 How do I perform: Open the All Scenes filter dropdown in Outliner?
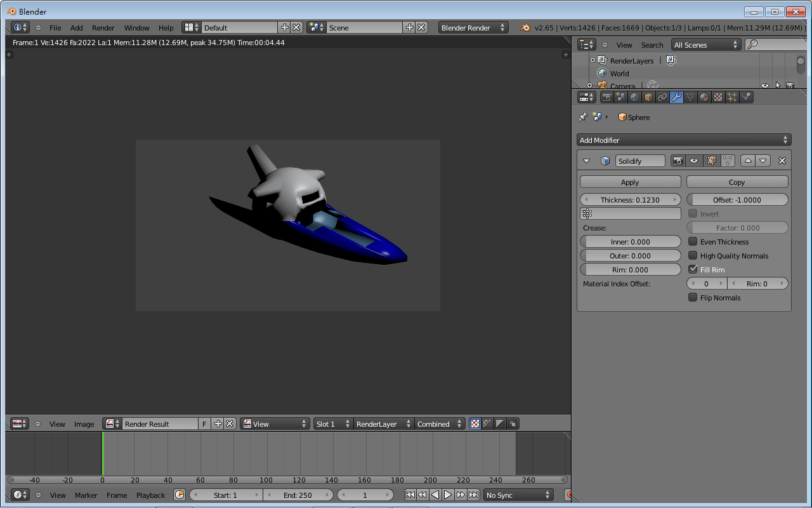[705, 44]
